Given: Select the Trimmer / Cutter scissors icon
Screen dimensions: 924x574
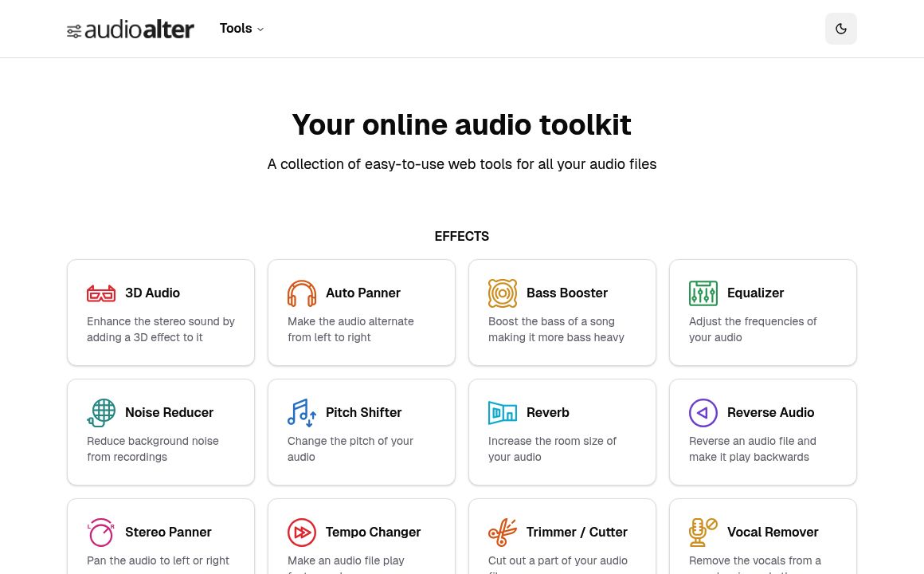Looking at the screenshot, I should click(x=503, y=533).
